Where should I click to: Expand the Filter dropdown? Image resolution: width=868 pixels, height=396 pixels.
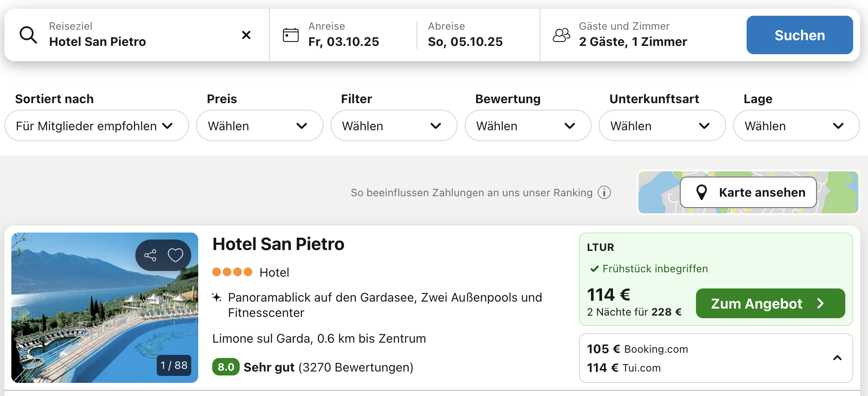tap(393, 126)
